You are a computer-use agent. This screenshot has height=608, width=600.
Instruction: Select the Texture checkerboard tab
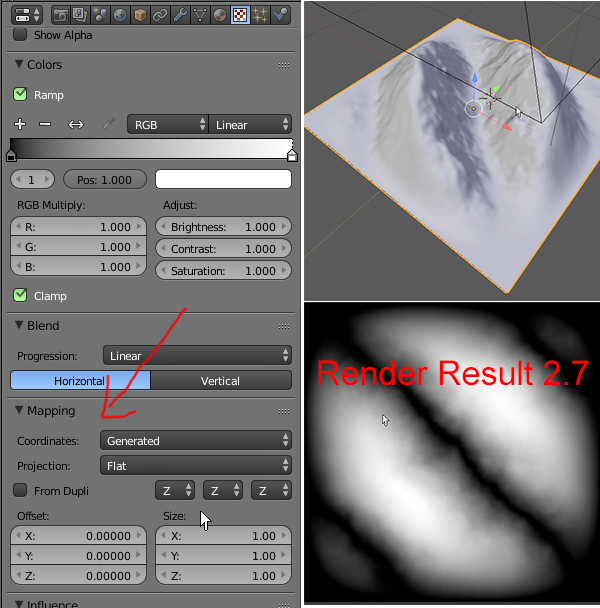[x=240, y=15]
